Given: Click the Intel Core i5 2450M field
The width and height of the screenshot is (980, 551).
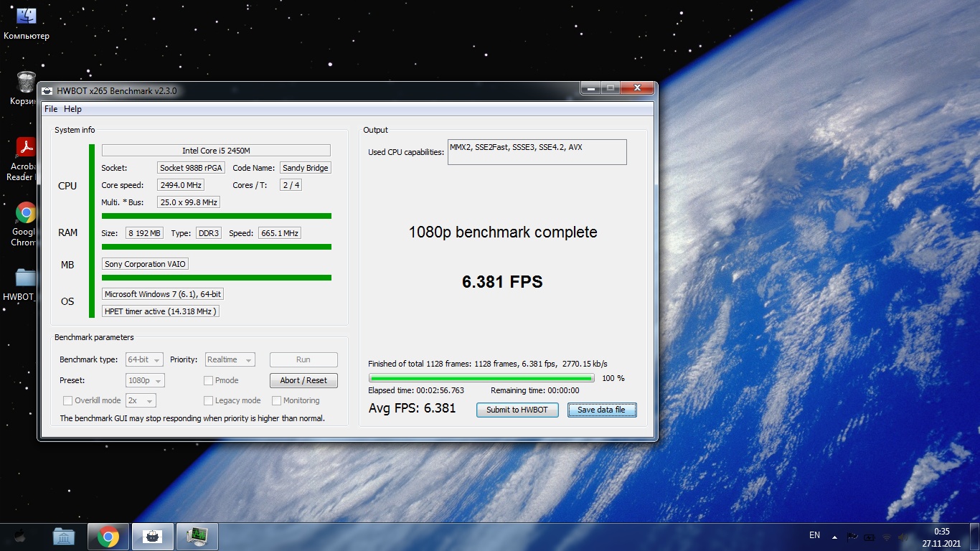Looking at the screenshot, I should click(x=216, y=151).
